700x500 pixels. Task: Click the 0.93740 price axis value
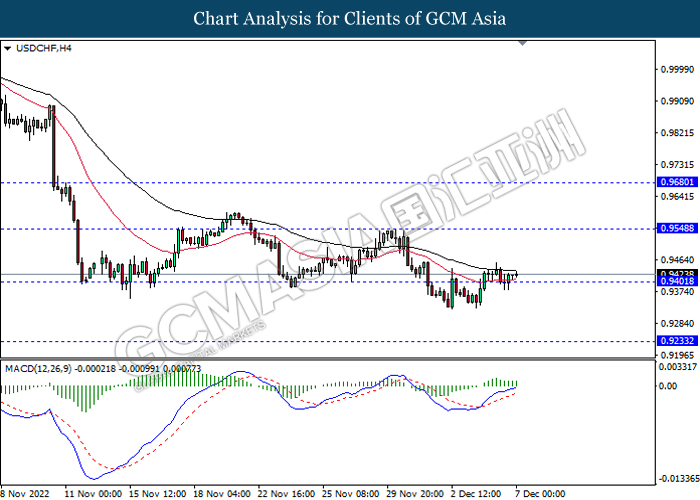(677, 292)
